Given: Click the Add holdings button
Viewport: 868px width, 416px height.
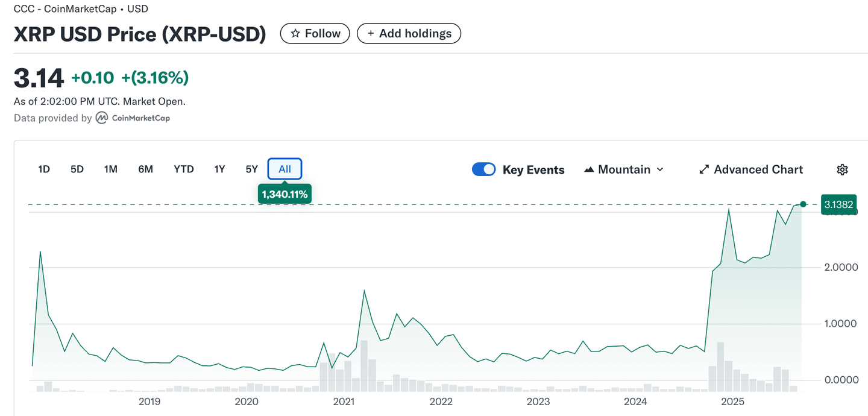Looking at the screenshot, I should point(409,34).
